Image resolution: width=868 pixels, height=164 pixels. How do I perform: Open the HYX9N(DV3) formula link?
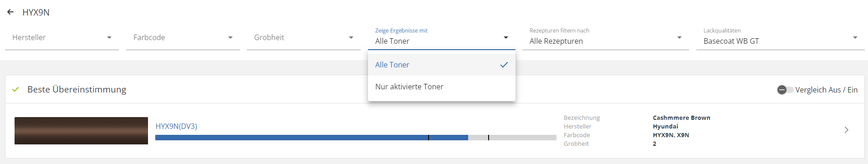(176, 126)
